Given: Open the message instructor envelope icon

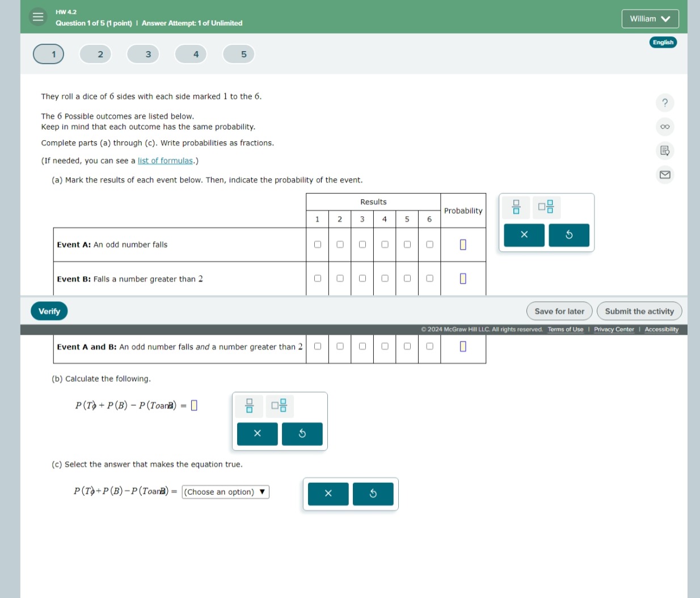Looking at the screenshot, I should coord(665,175).
